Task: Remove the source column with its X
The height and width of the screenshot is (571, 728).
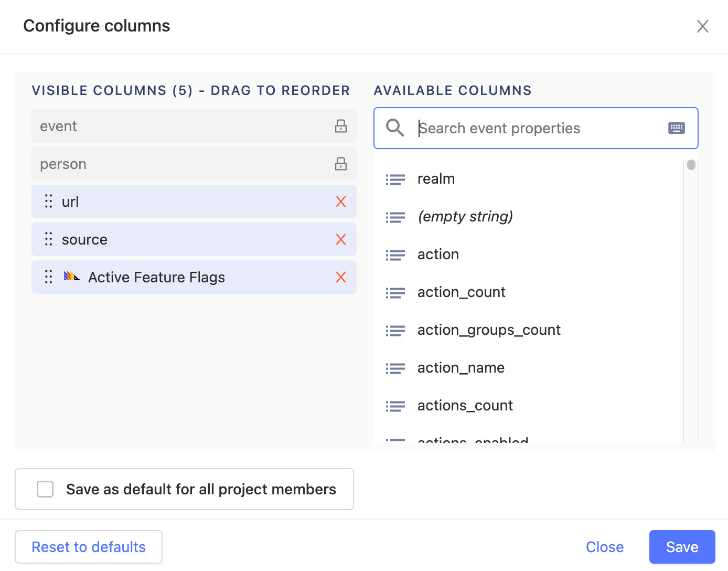Action: pos(341,239)
